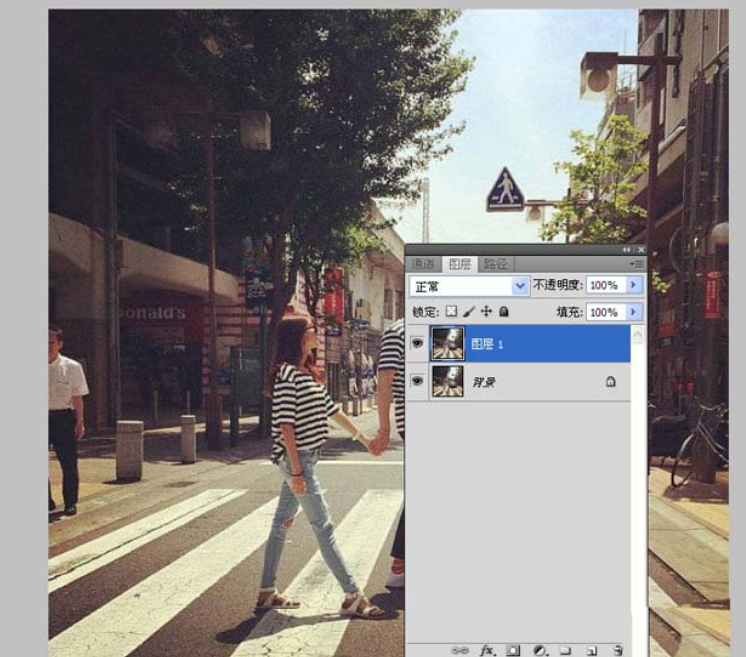Viewport: 746px width, 657px height.
Task: Lock layer position with move icon
Action: point(486,312)
